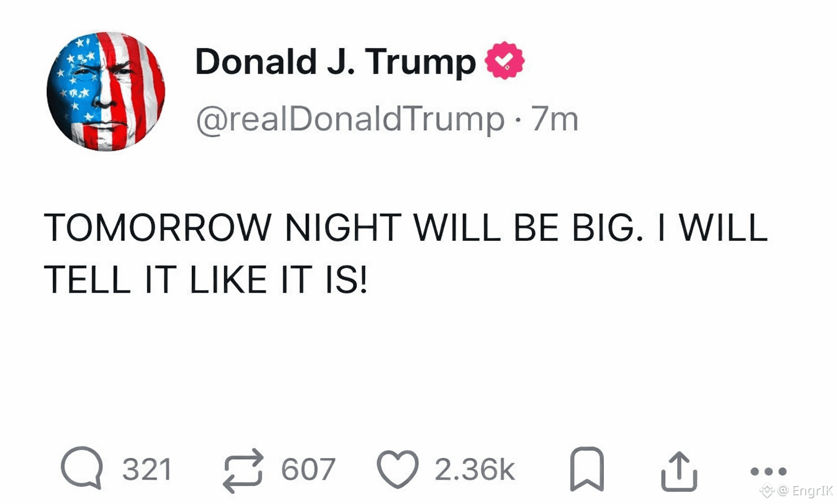Open the flag-painted profile avatar
This screenshot has width=837, height=504.
(106, 91)
